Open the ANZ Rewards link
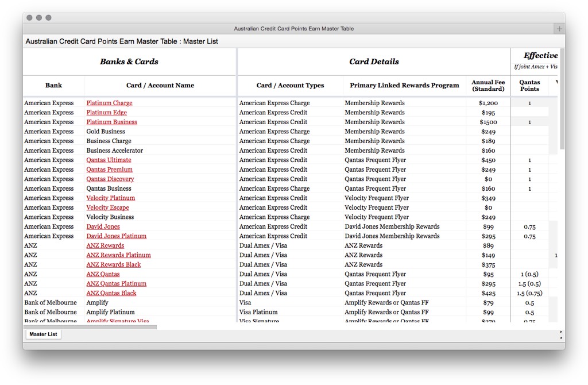Screen dimensions: 588x385 point(105,245)
